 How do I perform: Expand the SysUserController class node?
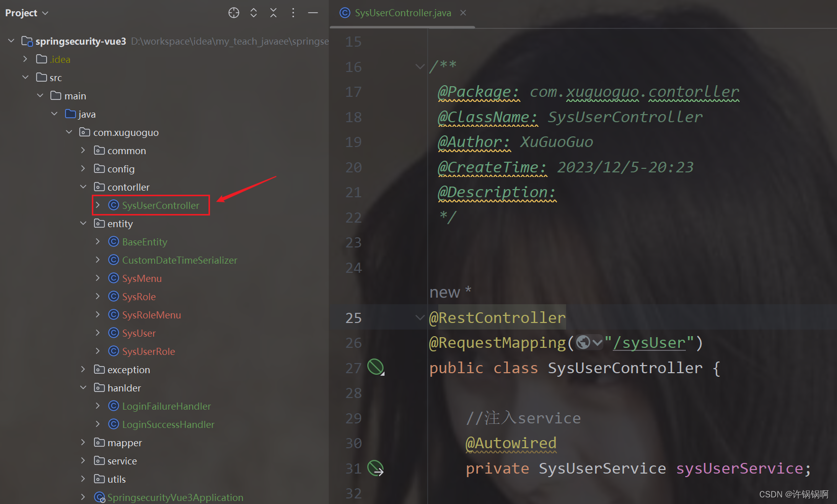tap(98, 205)
